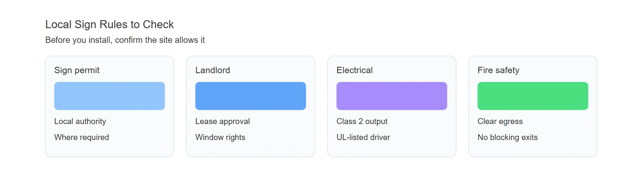Click the green Fire safety color block

[x=533, y=96]
